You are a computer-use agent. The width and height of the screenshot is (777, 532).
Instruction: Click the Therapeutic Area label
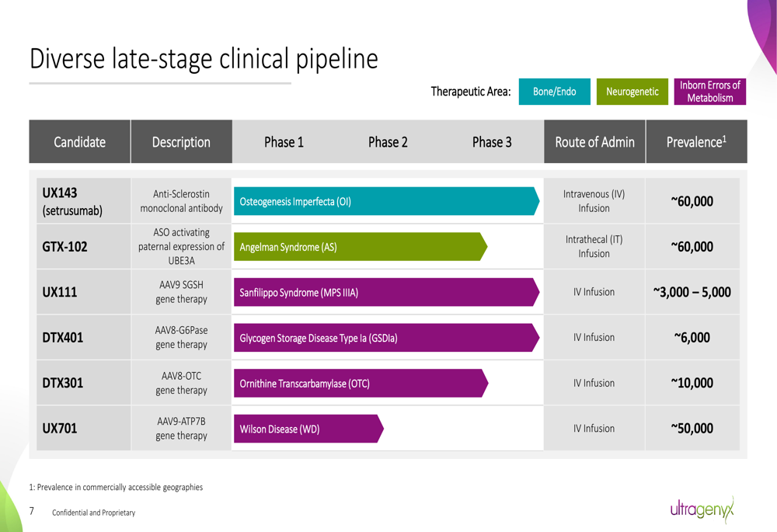471,92
